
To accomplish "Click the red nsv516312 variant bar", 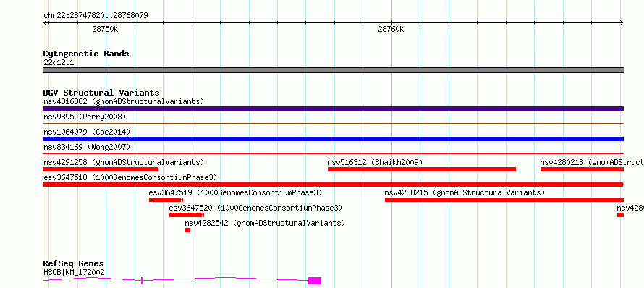I will point(422,169).
